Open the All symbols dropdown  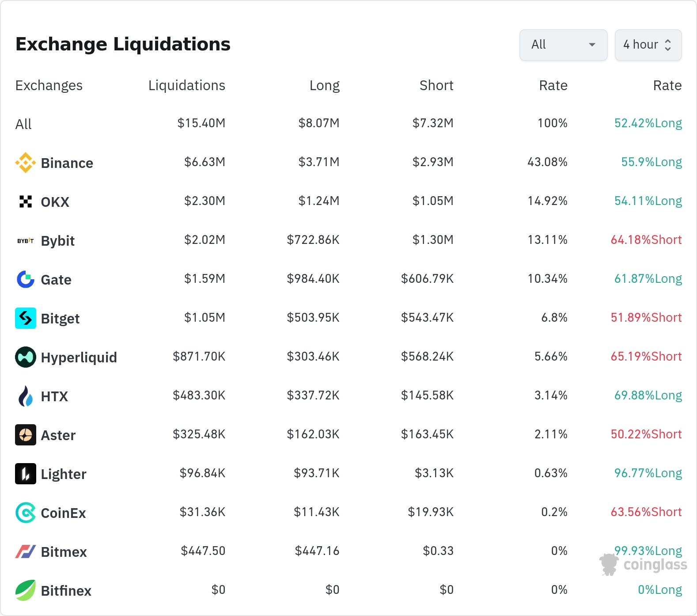563,45
